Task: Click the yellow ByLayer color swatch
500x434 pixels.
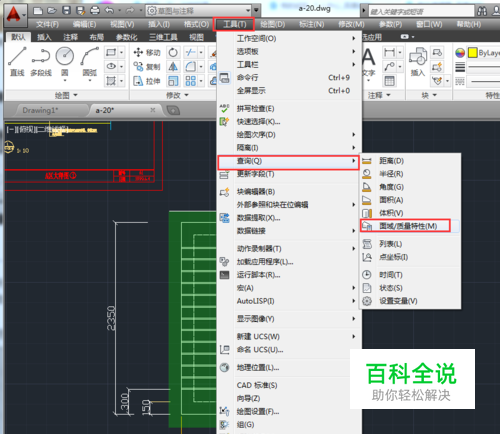Action: [472, 53]
